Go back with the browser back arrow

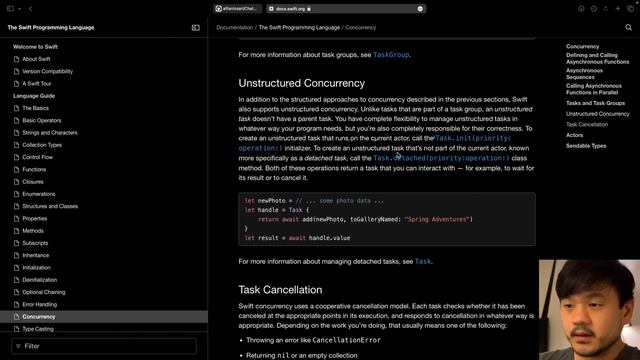[30, 9]
